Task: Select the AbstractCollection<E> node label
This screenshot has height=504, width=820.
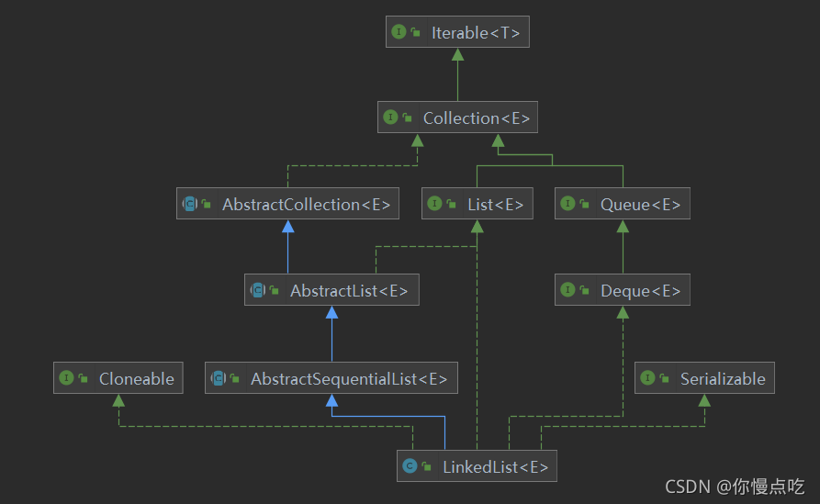Action: [x=307, y=205]
